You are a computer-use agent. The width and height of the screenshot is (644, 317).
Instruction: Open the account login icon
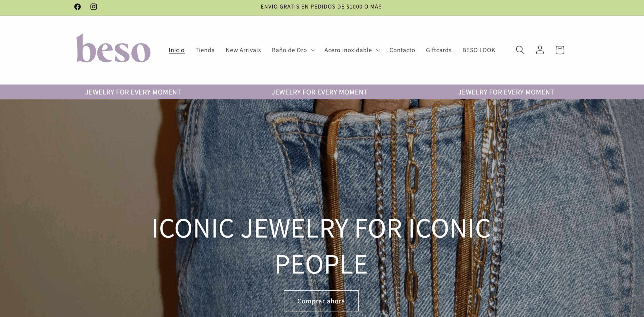(540, 50)
